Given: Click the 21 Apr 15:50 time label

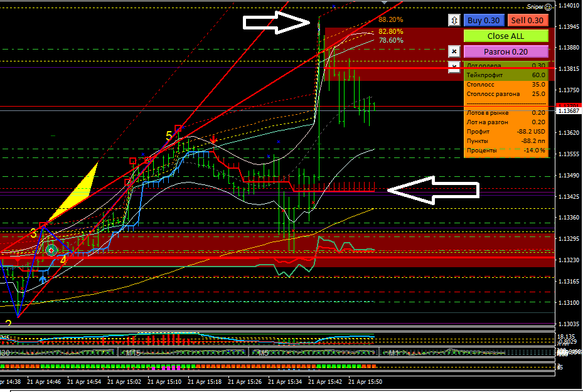Looking at the screenshot, I should (x=365, y=381).
